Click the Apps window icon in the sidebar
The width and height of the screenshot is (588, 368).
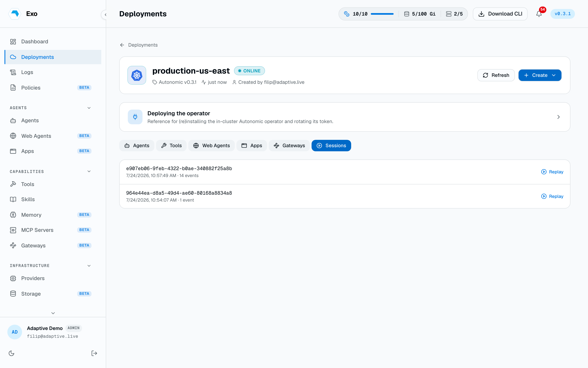(x=13, y=151)
